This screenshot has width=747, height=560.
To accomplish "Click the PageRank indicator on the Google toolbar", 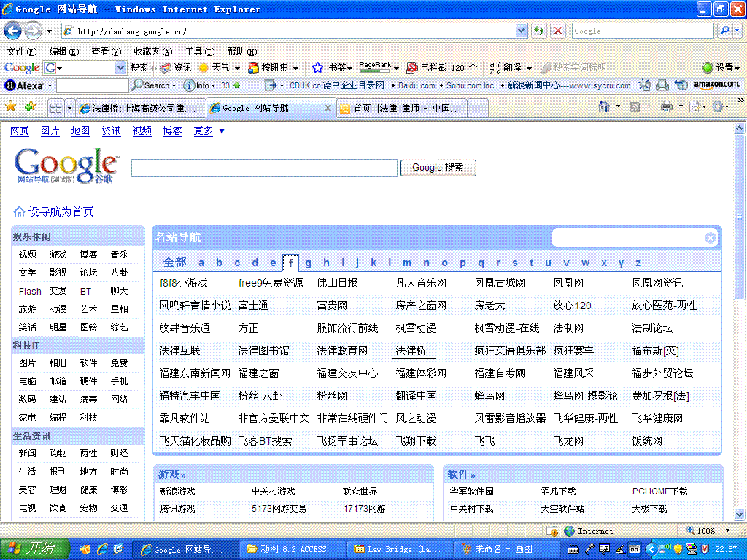I will tap(375, 67).
